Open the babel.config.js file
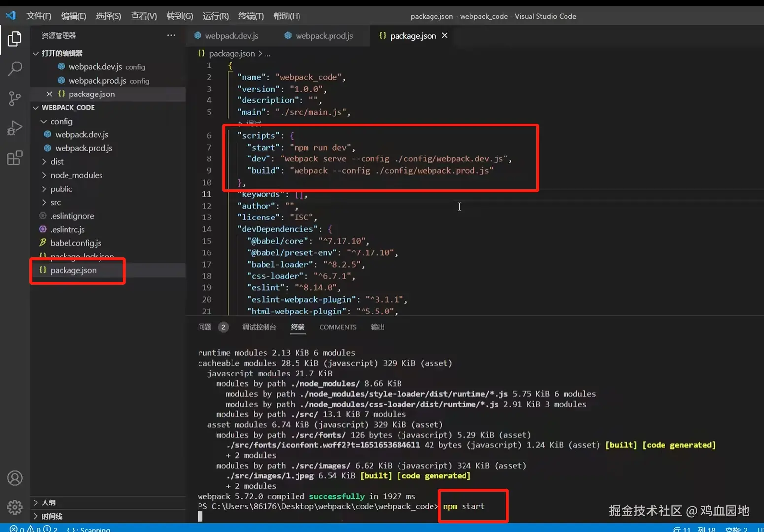Screen dimensions: 764x532 [x=108, y=243]
